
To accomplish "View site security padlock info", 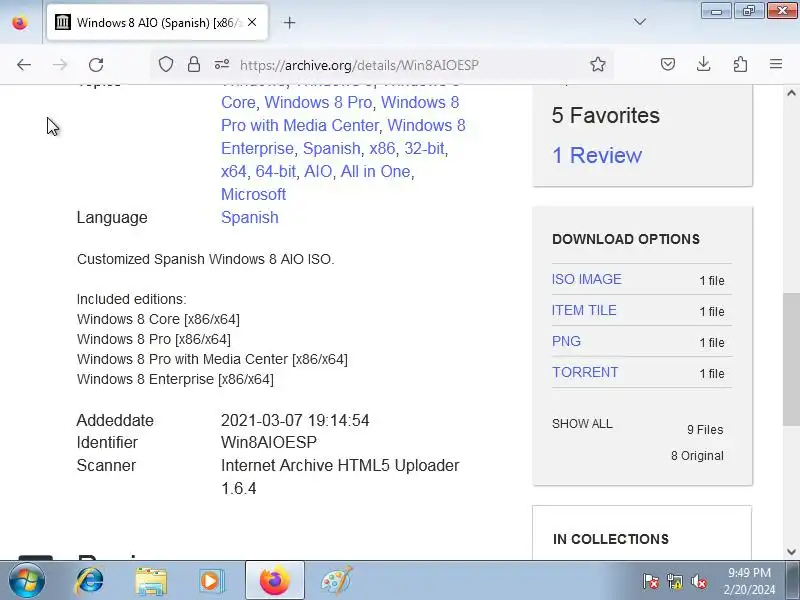I will (194, 64).
